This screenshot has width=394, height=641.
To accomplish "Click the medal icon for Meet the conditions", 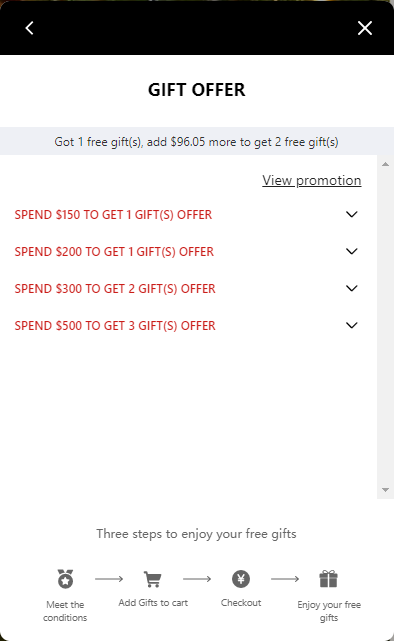I will (65, 579).
